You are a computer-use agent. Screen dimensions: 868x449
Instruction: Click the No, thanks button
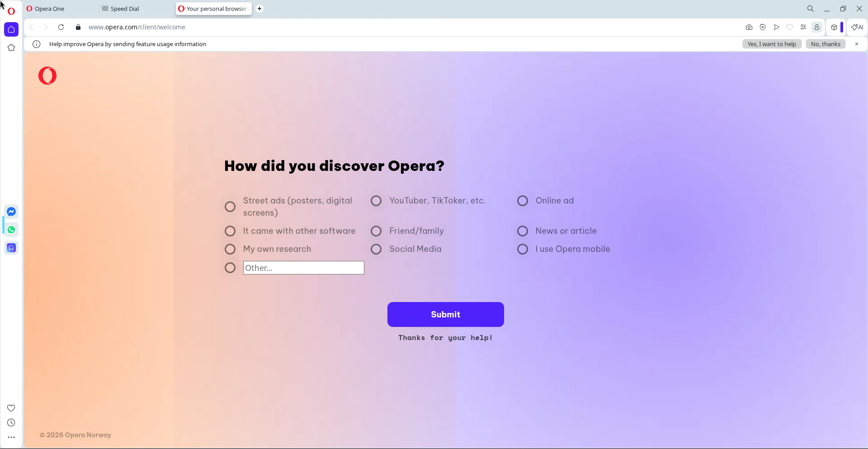click(x=825, y=44)
